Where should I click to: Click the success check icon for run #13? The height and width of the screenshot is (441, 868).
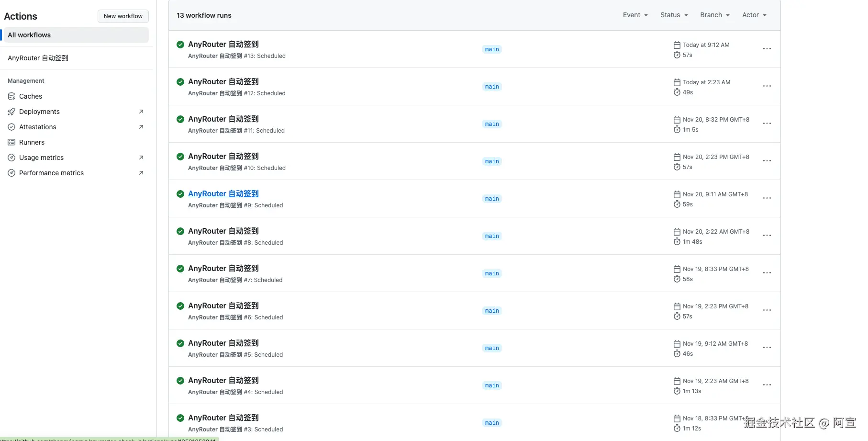click(x=180, y=45)
